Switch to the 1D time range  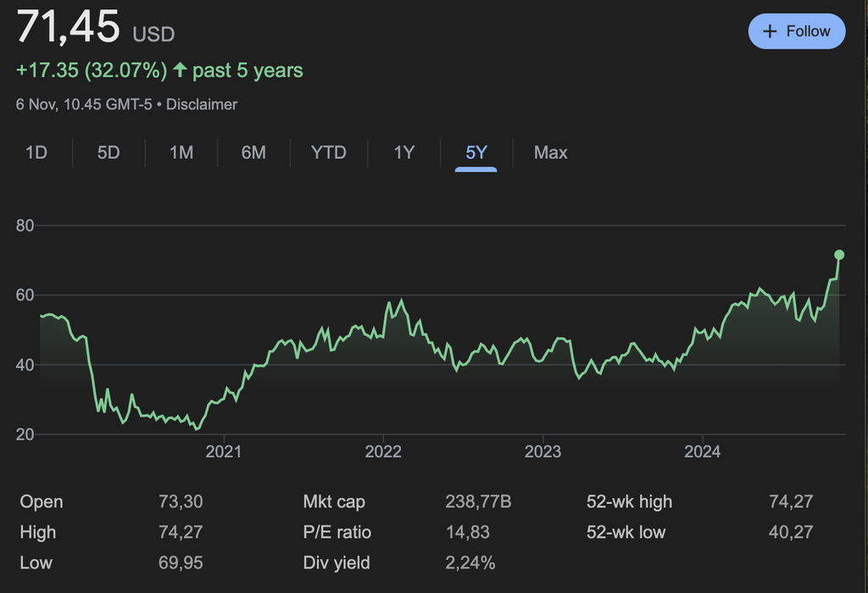pyautogui.click(x=36, y=153)
